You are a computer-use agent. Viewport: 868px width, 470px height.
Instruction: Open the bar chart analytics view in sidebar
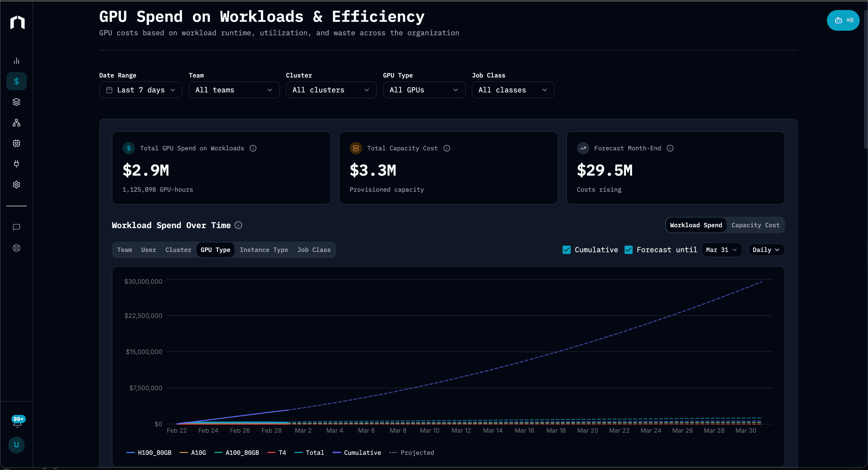click(16, 61)
